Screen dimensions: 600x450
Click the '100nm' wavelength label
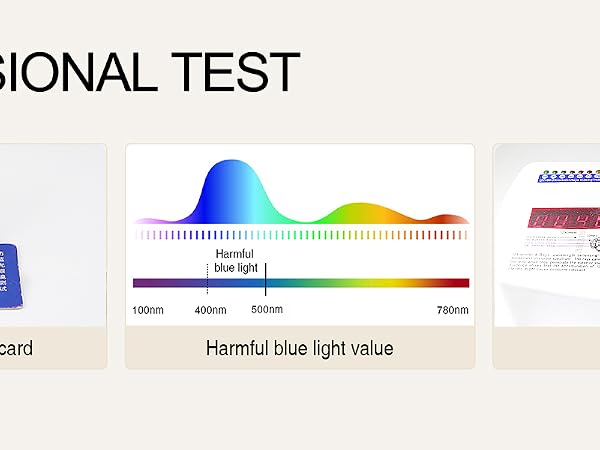click(148, 310)
